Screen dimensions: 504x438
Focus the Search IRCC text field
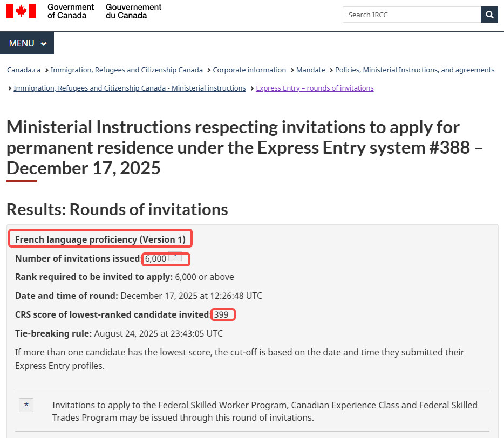tap(411, 15)
